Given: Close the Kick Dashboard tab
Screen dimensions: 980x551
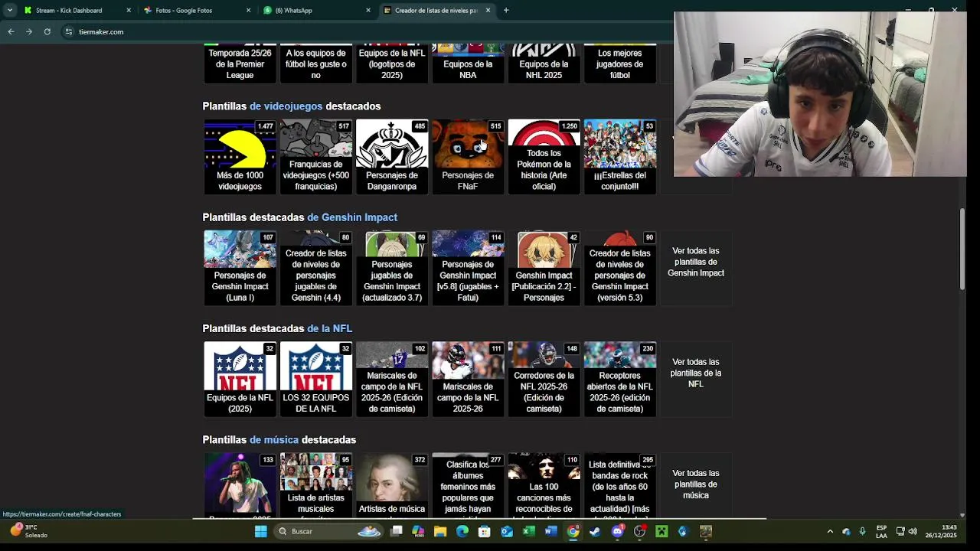Looking at the screenshot, I should tap(128, 11).
